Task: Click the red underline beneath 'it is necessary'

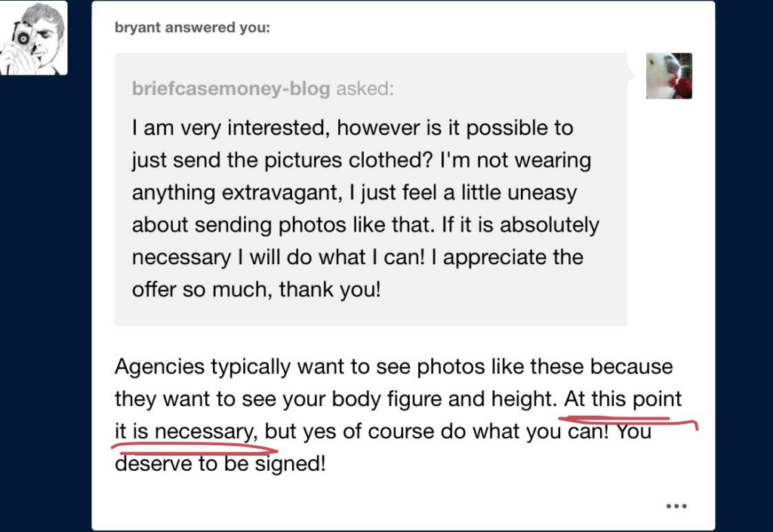Action: (195, 447)
